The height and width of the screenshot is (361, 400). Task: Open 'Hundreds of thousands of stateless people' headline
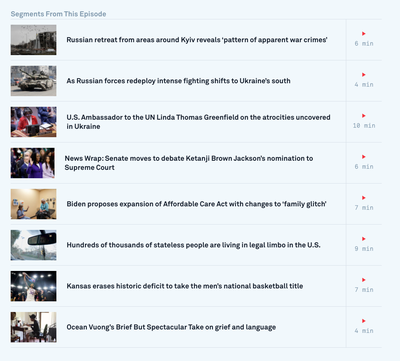[x=193, y=245]
